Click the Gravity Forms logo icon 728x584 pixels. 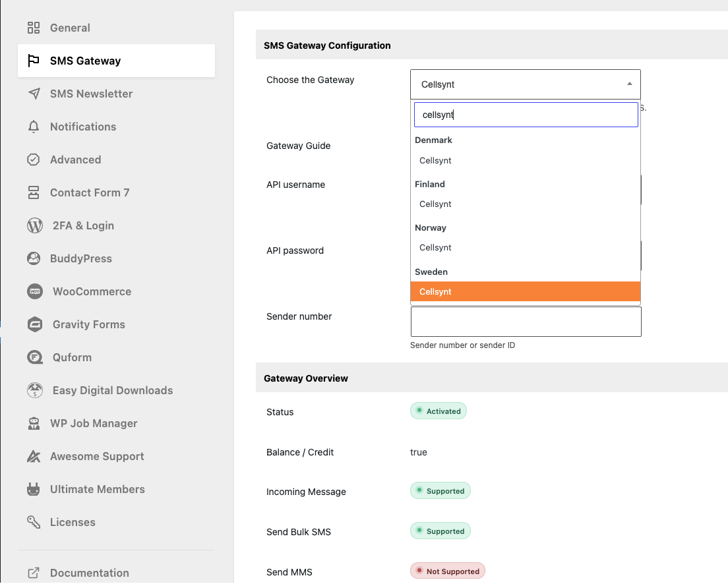pyautogui.click(x=35, y=324)
